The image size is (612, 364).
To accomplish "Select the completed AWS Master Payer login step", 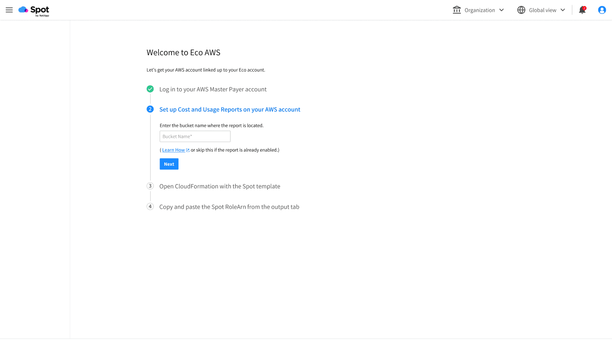I will coord(213,89).
